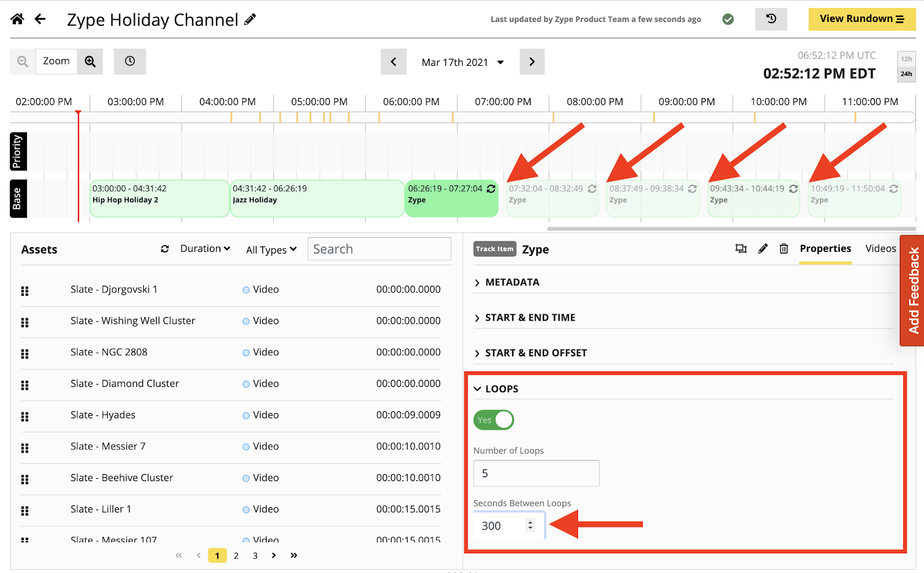Go to previous day
Screen dimensions: 924x573
pyautogui.click(x=393, y=62)
